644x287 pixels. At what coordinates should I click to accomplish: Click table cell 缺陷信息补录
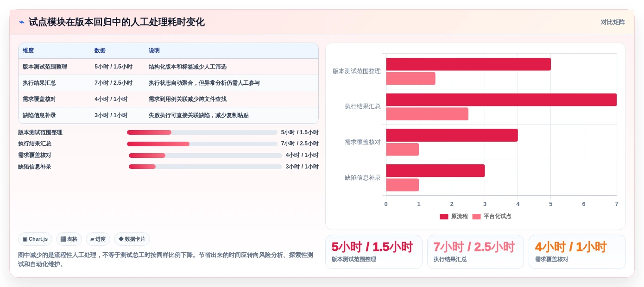click(x=39, y=115)
